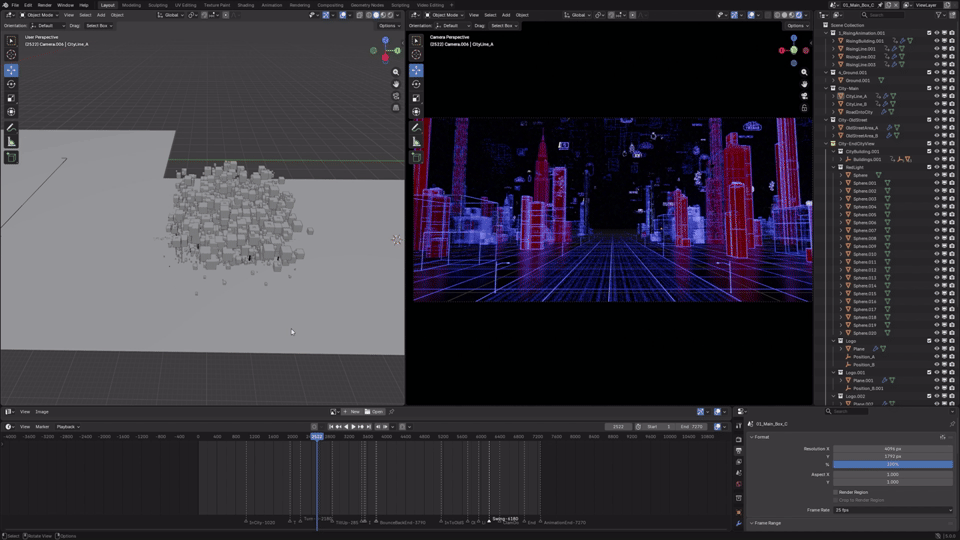
Task: Toggle camera view icon in left viewport
Action: (x=396, y=96)
